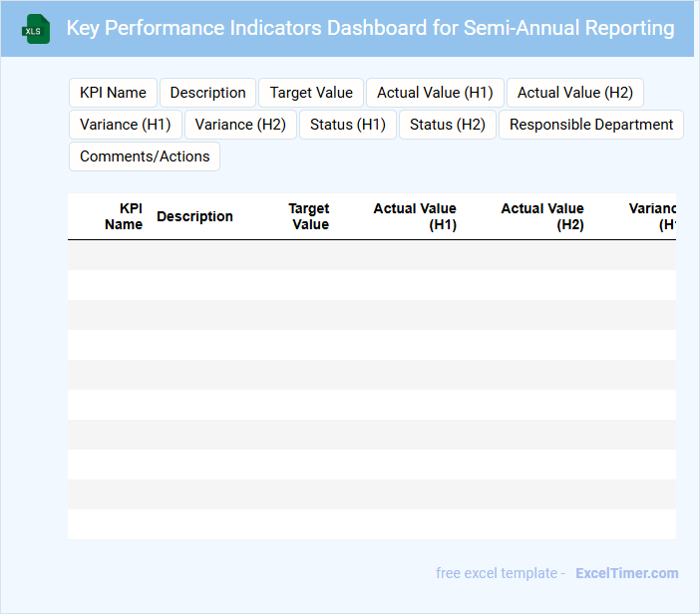This screenshot has width=700, height=614.
Task: Choose the Actual Value (H1) tag
Action: tap(435, 93)
